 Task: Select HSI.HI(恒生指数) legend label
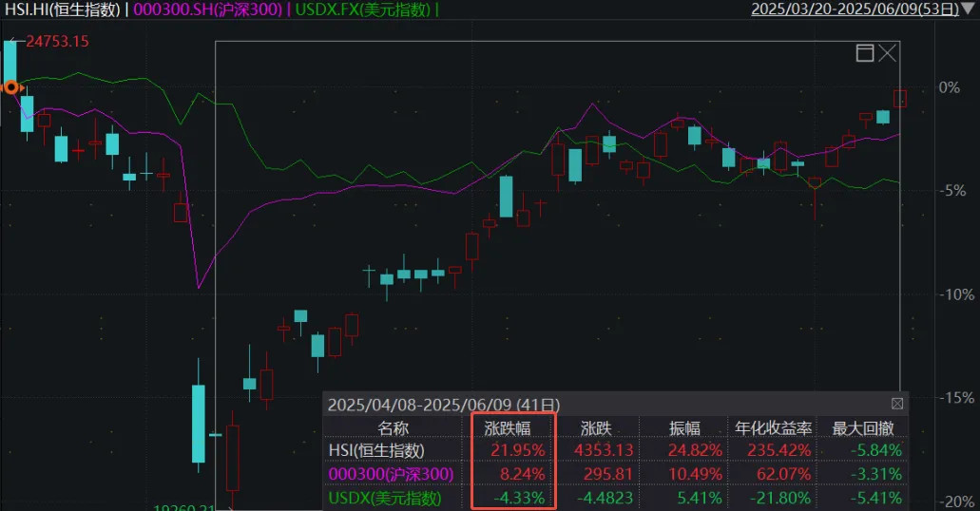pos(62,9)
